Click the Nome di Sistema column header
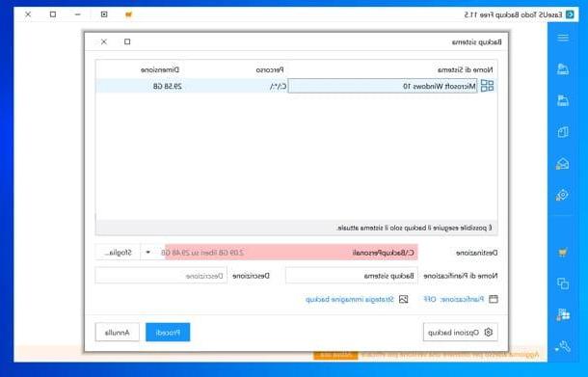This screenshot has width=588, height=377. [x=466, y=69]
